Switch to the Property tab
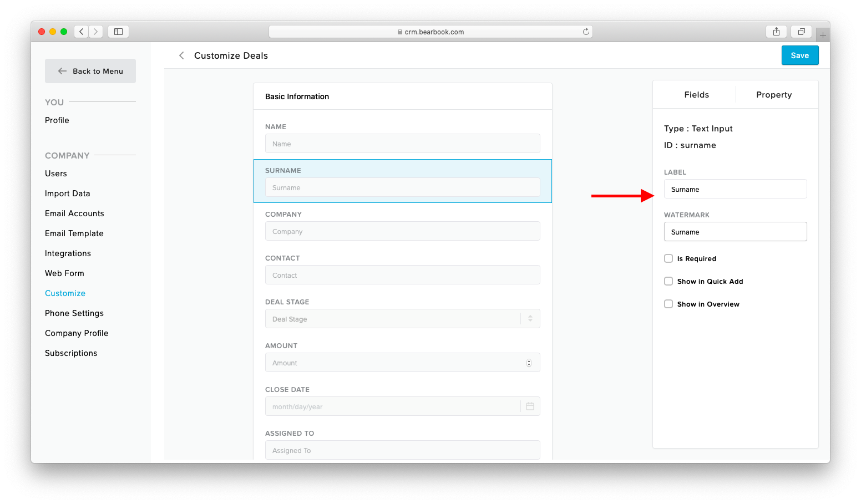 [774, 95]
